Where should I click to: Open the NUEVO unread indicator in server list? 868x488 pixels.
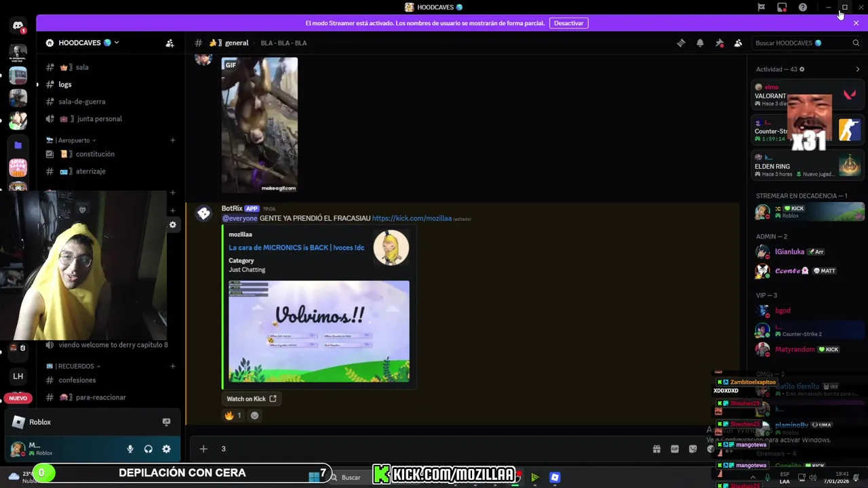(x=18, y=398)
